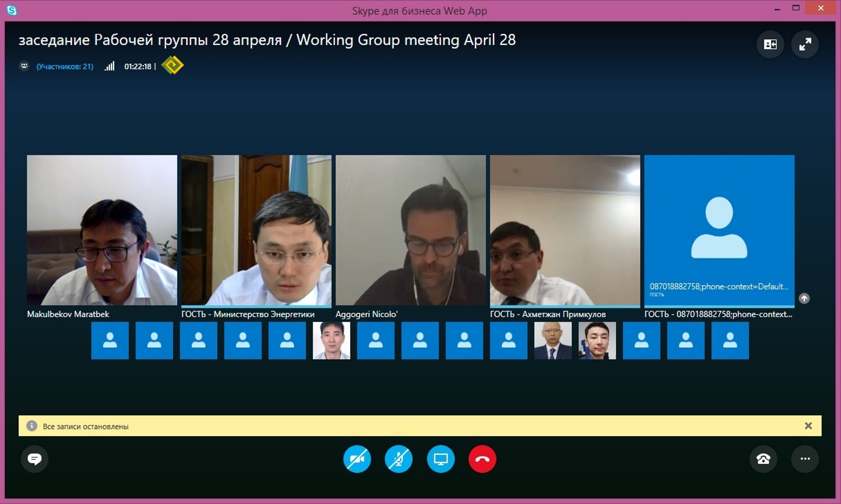Viewport: 841px width, 504px height.
Task: Hang up with the red phone button
Action: coord(482,459)
